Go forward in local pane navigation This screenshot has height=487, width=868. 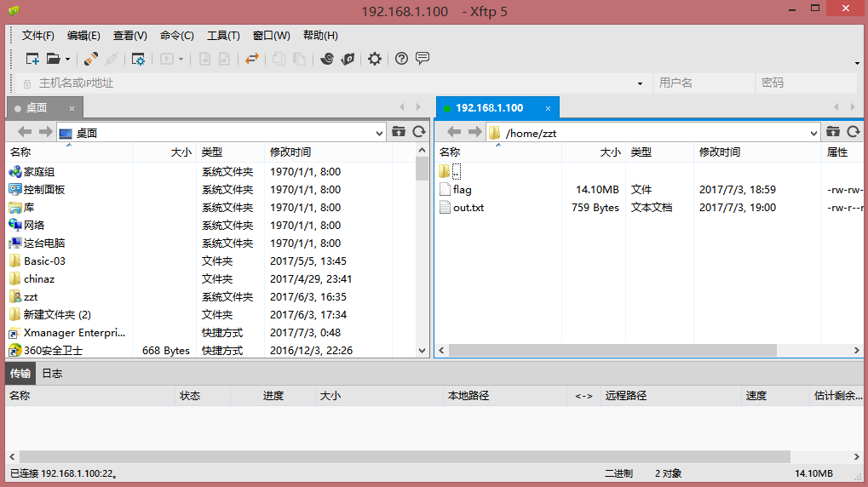click(x=45, y=132)
